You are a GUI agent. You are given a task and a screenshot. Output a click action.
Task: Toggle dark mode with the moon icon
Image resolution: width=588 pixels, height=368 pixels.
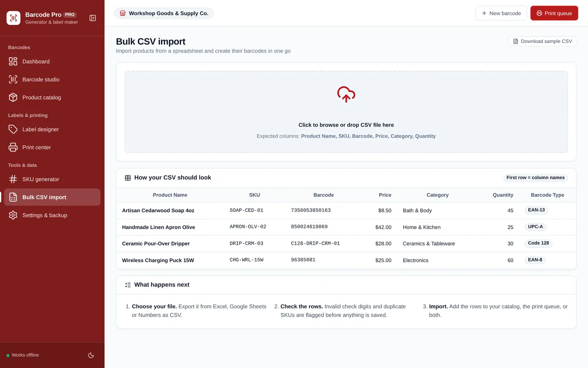click(x=91, y=355)
